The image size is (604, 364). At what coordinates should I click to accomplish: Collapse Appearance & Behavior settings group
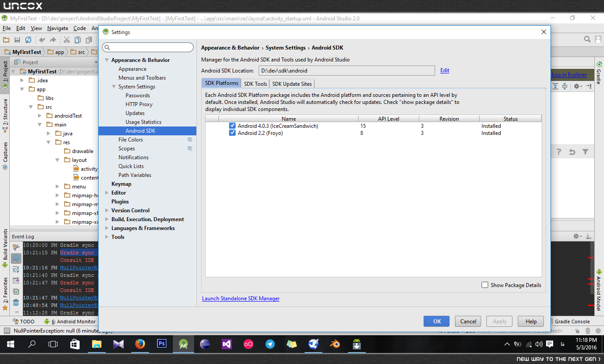pyautogui.click(x=107, y=60)
